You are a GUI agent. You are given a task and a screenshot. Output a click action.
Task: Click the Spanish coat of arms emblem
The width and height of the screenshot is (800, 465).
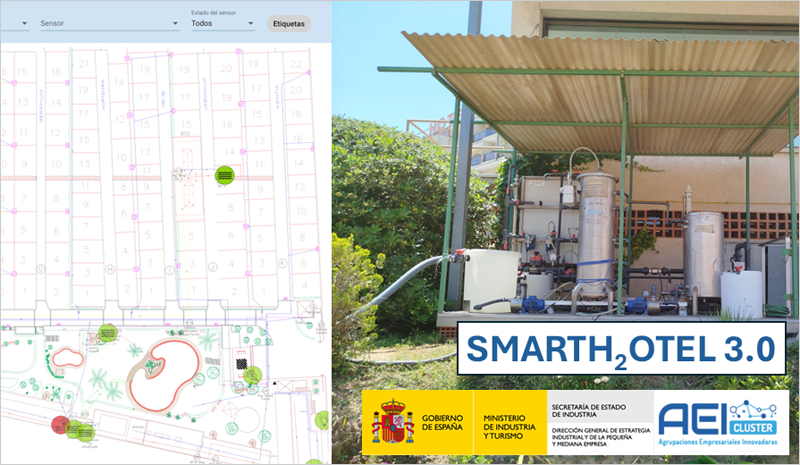point(393,422)
